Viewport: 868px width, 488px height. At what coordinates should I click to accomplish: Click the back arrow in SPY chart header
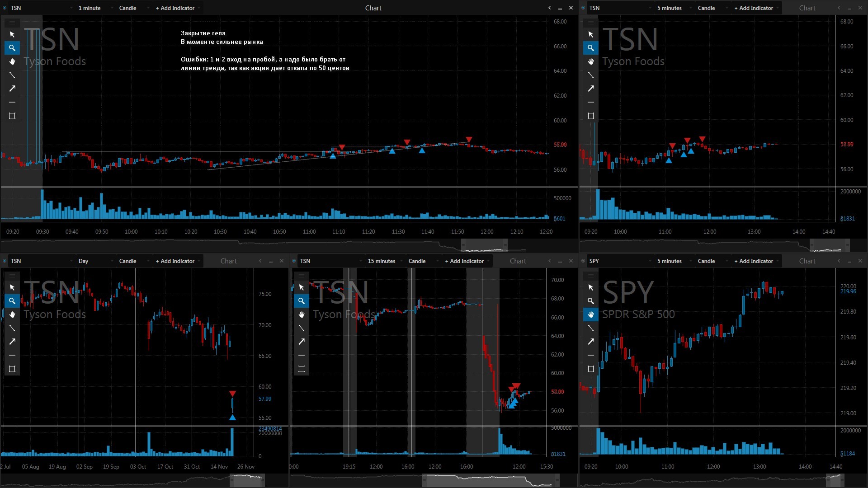[839, 261]
